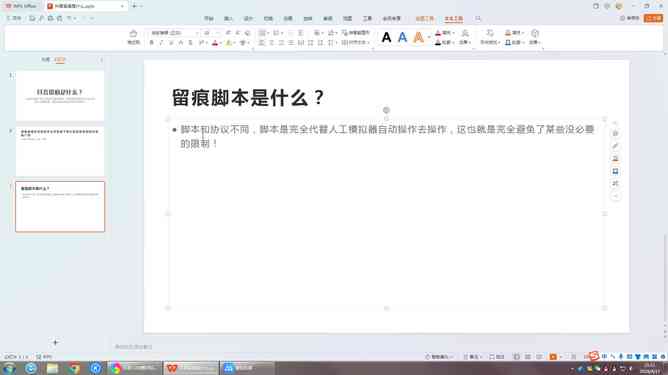The image size is (668, 375).
Task: Align paragraph text to the left
Action: click(262, 43)
